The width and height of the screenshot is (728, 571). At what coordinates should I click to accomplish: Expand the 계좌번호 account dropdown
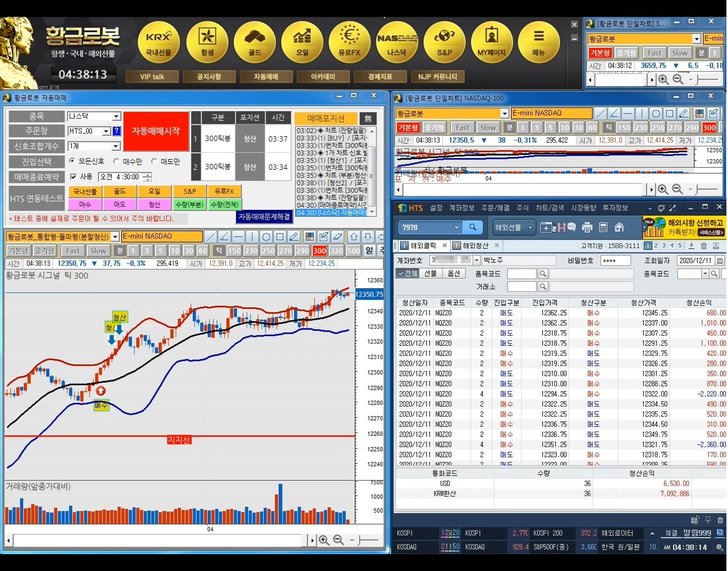click(x=476, y=260)
